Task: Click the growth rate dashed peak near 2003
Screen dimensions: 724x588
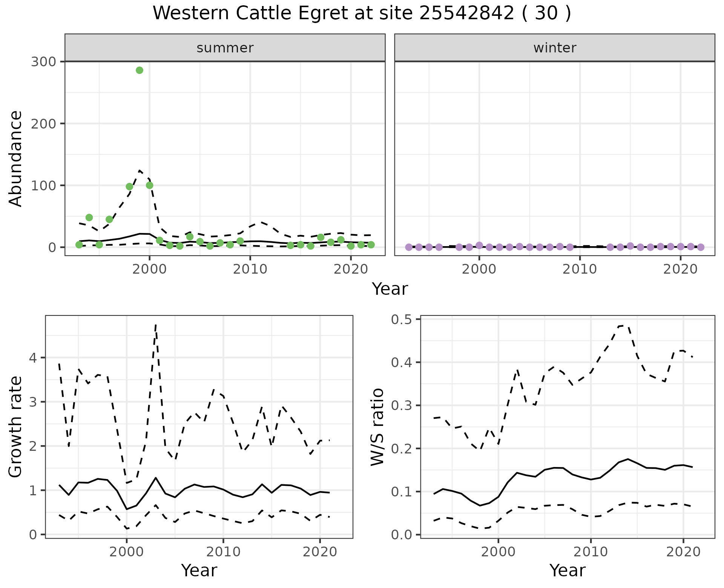Action: [x=156, y=325]
